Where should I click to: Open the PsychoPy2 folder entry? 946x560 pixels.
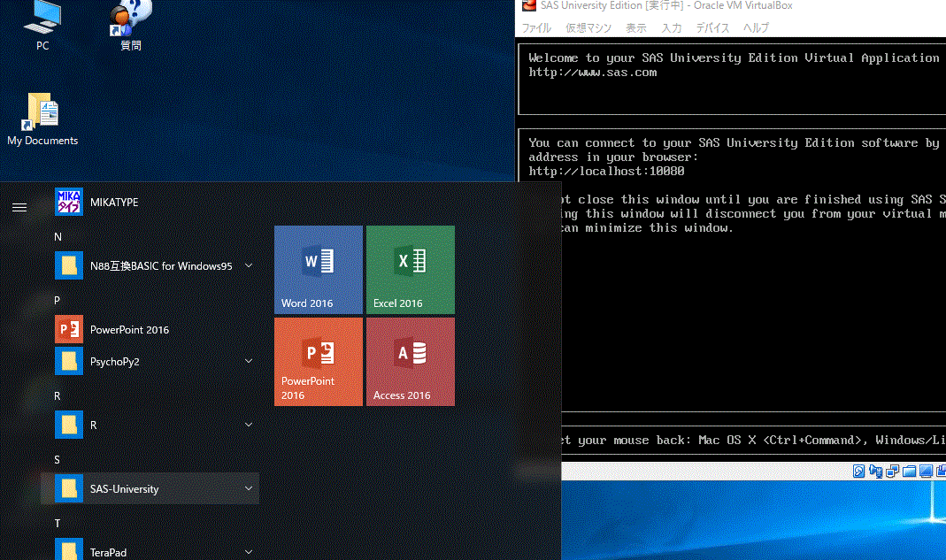150,361
